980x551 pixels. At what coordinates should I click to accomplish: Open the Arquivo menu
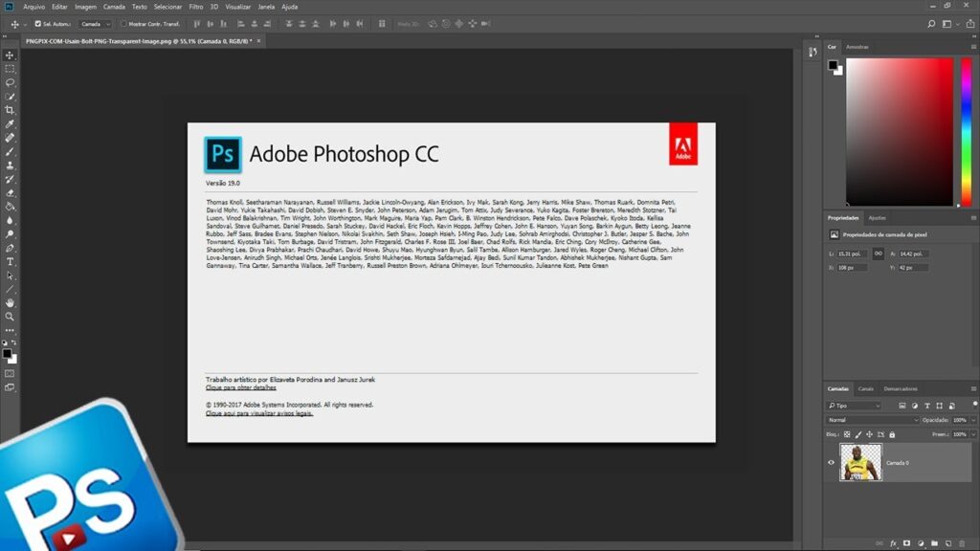point(33,7)
